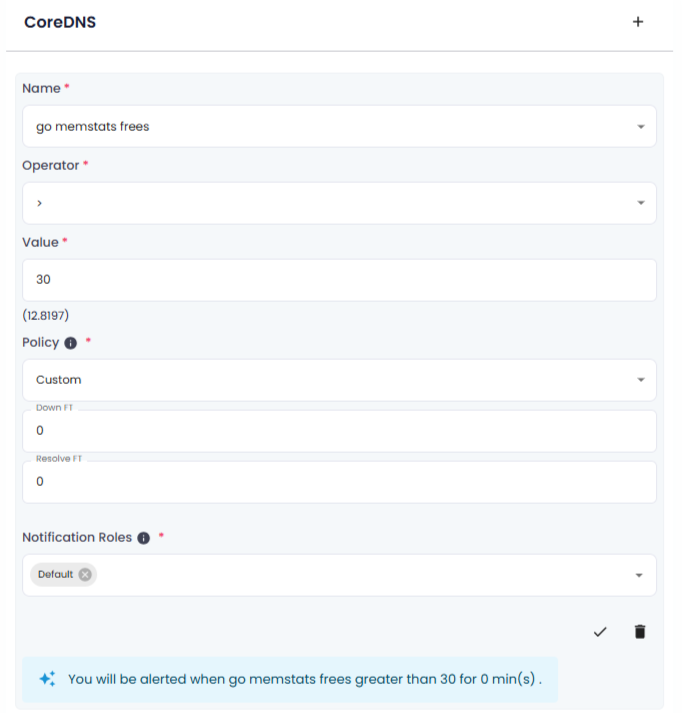Click the CoreDNS section header

click(61, 22)
